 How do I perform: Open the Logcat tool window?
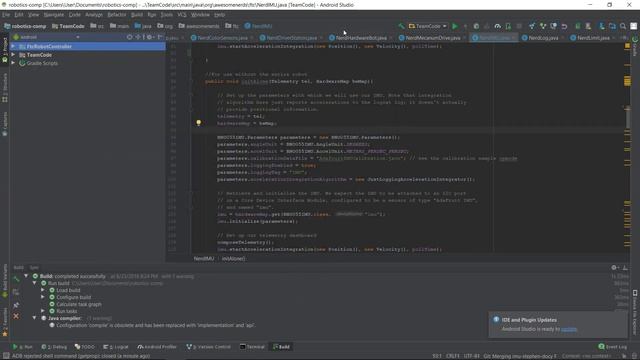pyautogui.click(x=116, y=347)
